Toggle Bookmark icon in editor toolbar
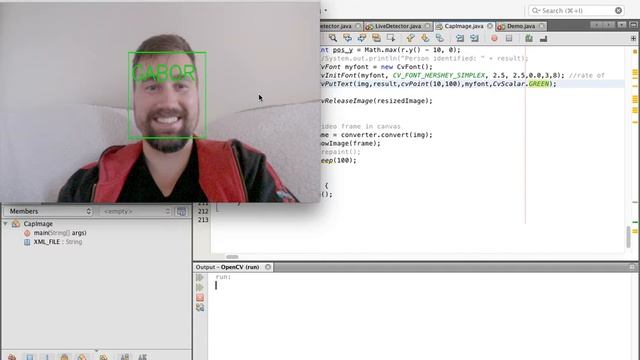 [x=440, y=38]
